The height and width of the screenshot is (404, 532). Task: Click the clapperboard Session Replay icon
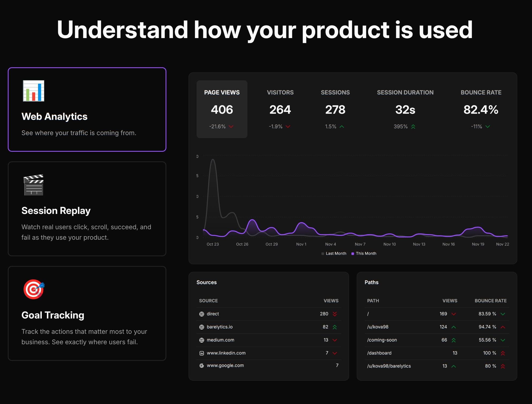(33, 185)
